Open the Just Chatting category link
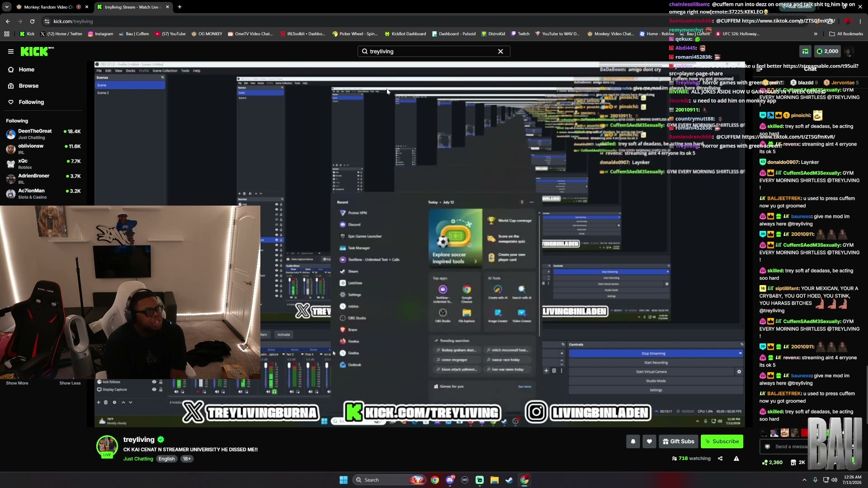Viewport: 868px width, 488px height. (138, 459)
